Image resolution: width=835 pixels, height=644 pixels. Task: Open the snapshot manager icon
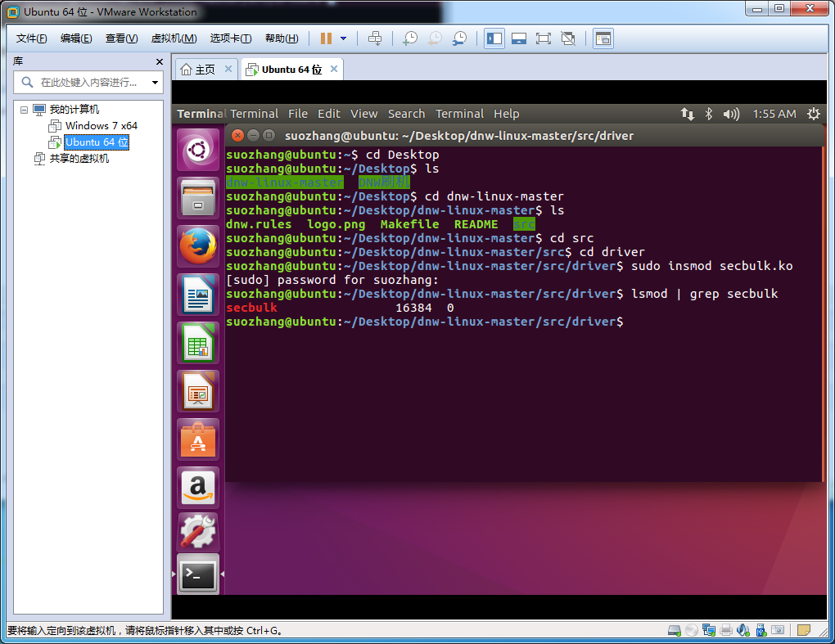(x=460, y=38)
